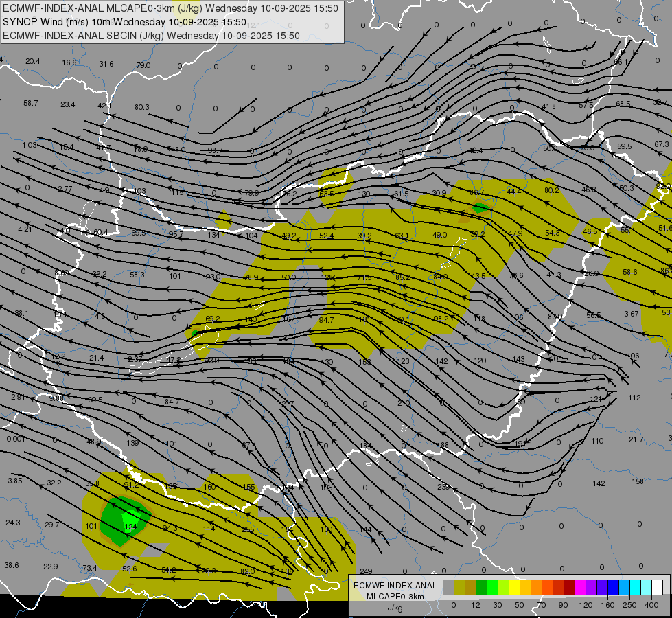This screenshot has height=618, width=672.
Task: Click the map value 52.6
Action: pos(130,569)
